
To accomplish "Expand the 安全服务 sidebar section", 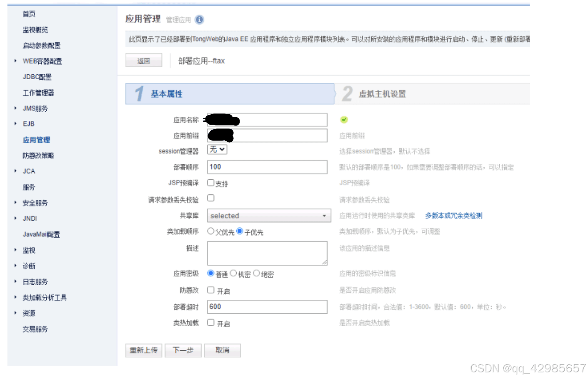I will [x=35, y=203].
